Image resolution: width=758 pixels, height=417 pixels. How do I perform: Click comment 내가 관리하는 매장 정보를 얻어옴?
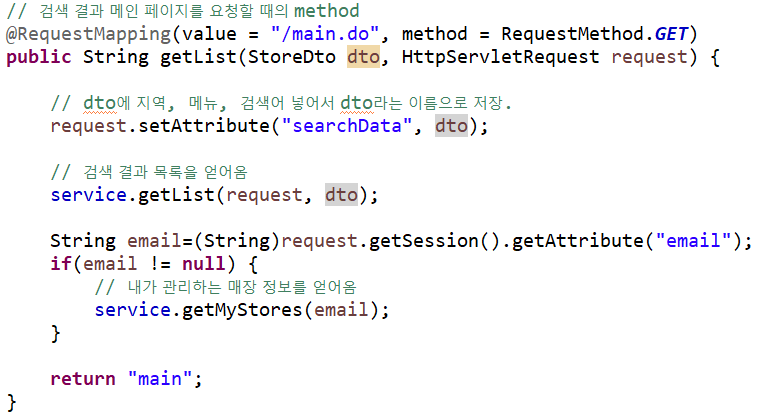[x=226, y=288]
